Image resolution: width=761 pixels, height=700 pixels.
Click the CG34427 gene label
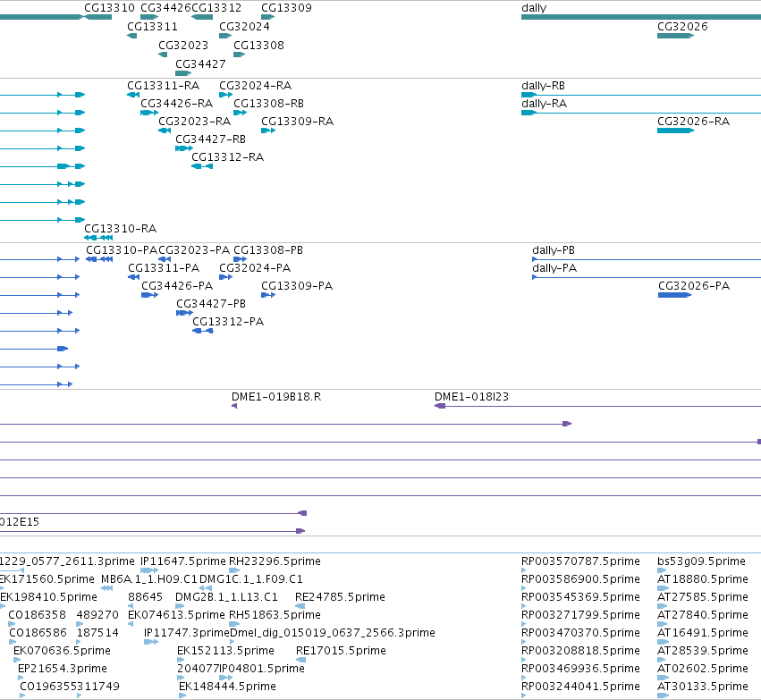(200, 64)
